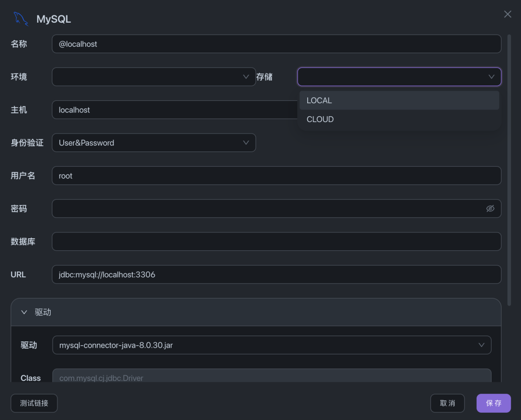The image size is (521, 420).
Task: Click the dialog vertical scrollbar
Action: (x=509, y=169)
